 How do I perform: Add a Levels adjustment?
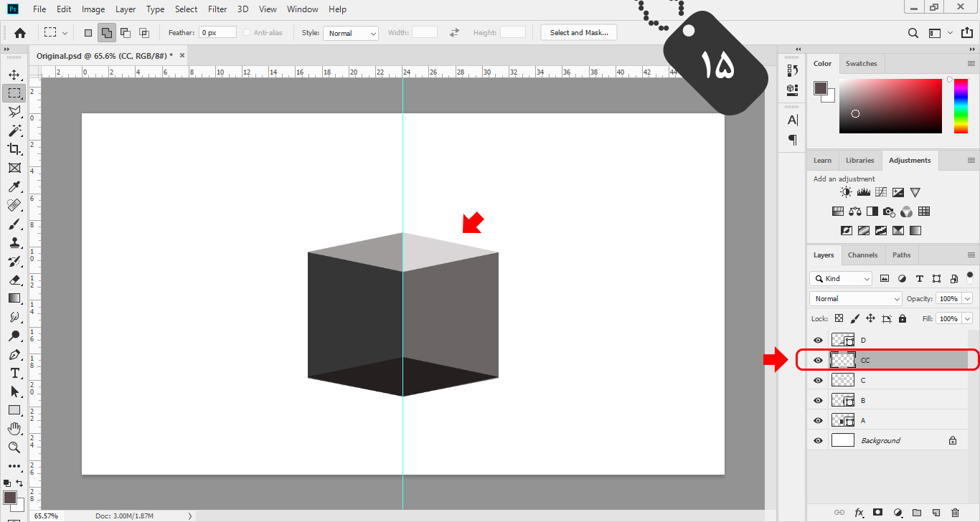864,192
